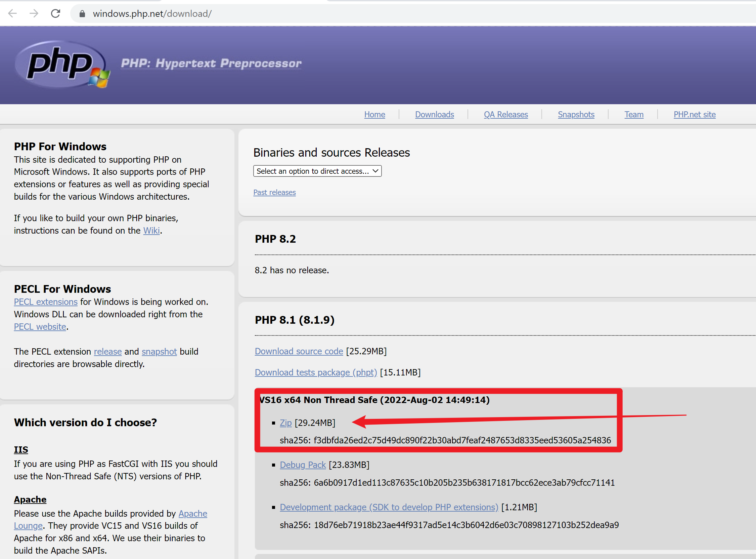The height and width of the screenshot is (559, 756).
Task: Open the Home navigation item
Action: [374, 114]
